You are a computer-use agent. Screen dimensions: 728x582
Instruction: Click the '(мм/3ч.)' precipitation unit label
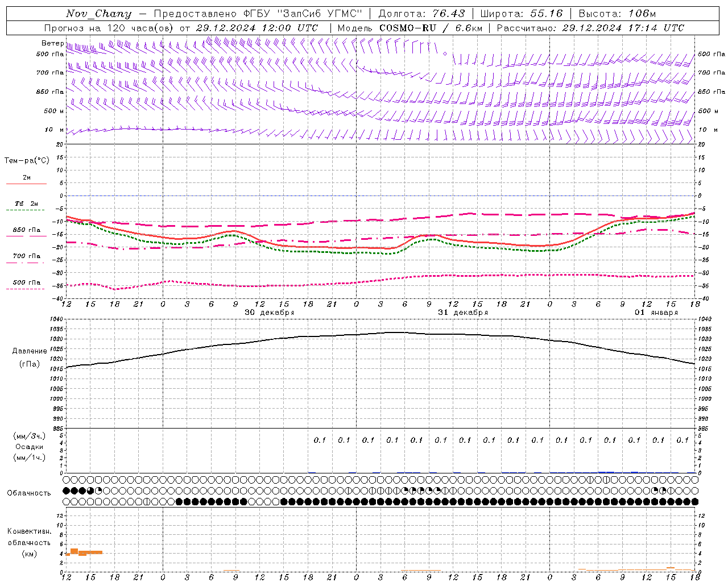pyautogui.click(x=30, y=436)
